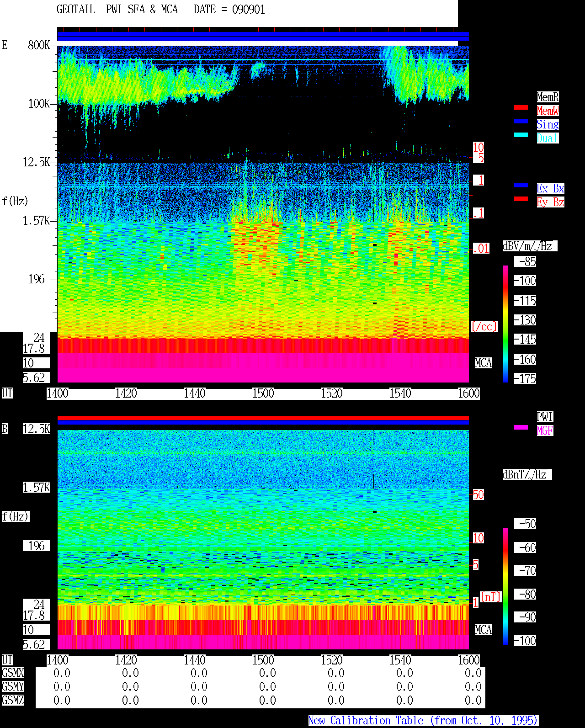Click the red [/cc] density unit label

pos(484,327)
